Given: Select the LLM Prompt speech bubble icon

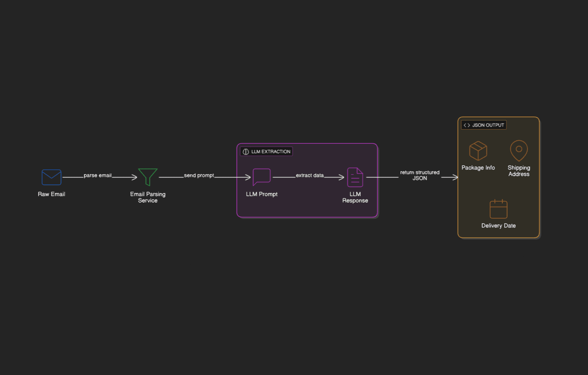Looking at the screenshot, I should 262,177.
